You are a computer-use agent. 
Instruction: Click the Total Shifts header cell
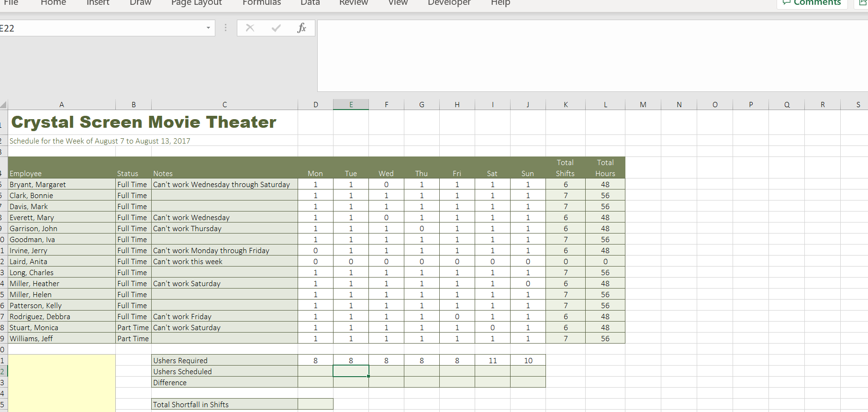(566, 168)
